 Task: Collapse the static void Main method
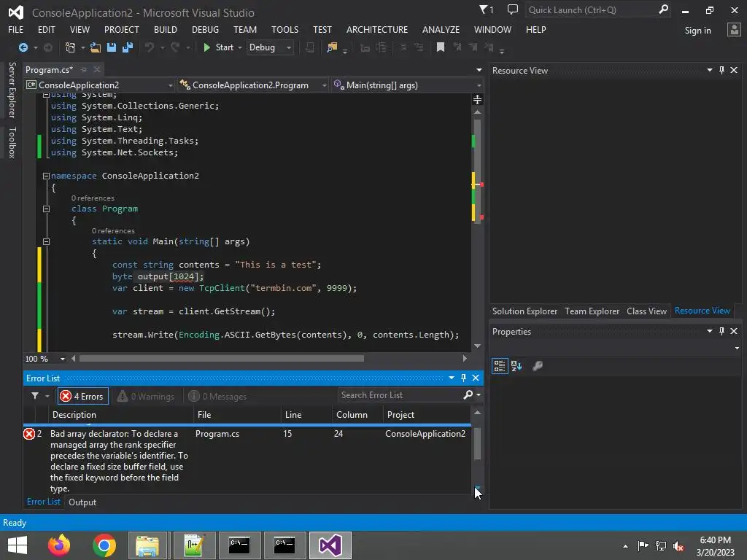pyautogui.click(x=46, y=241)
